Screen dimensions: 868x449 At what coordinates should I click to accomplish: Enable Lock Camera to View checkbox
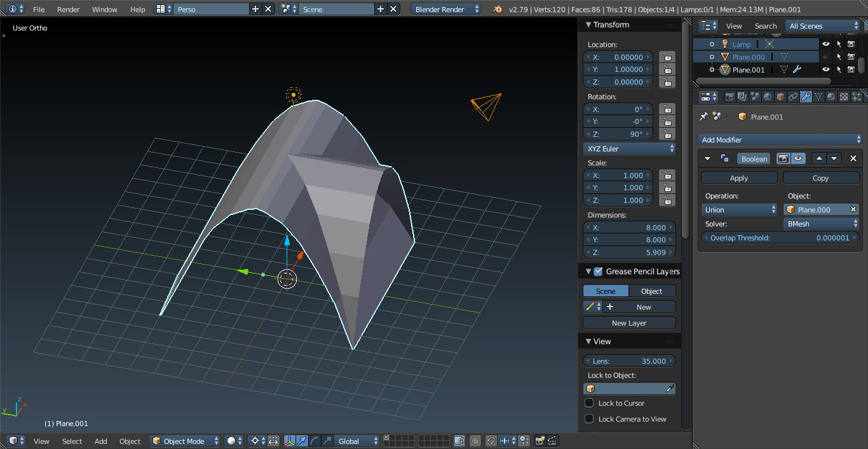(589, 419)
